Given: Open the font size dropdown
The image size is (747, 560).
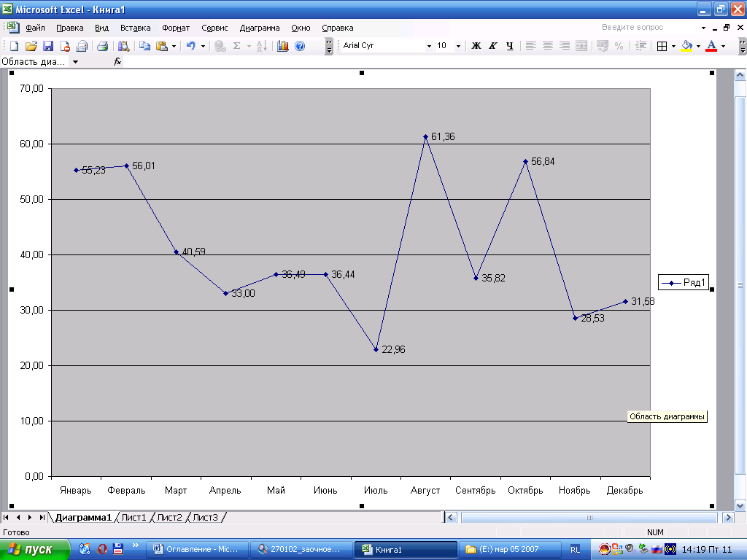Looking at the screenshot, I should pos(458,46).
